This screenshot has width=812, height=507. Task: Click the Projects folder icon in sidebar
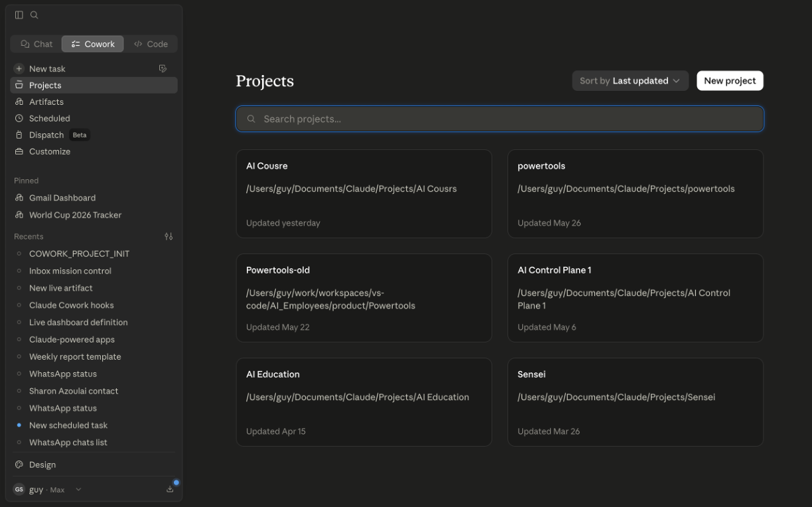(x=19, y=85)
